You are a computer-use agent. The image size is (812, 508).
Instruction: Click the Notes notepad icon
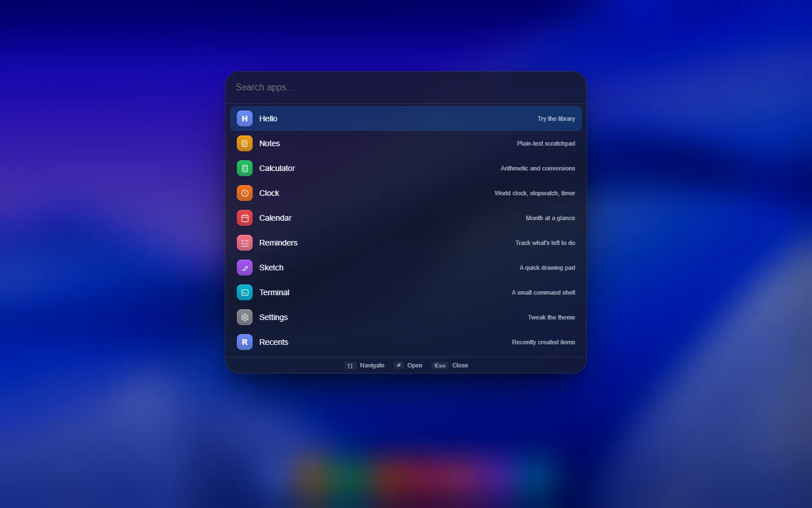point(245,143)
